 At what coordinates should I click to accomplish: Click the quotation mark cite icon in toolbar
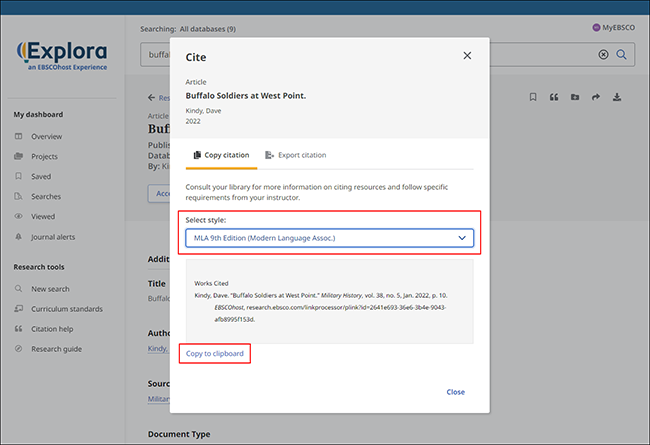point(554,97)
